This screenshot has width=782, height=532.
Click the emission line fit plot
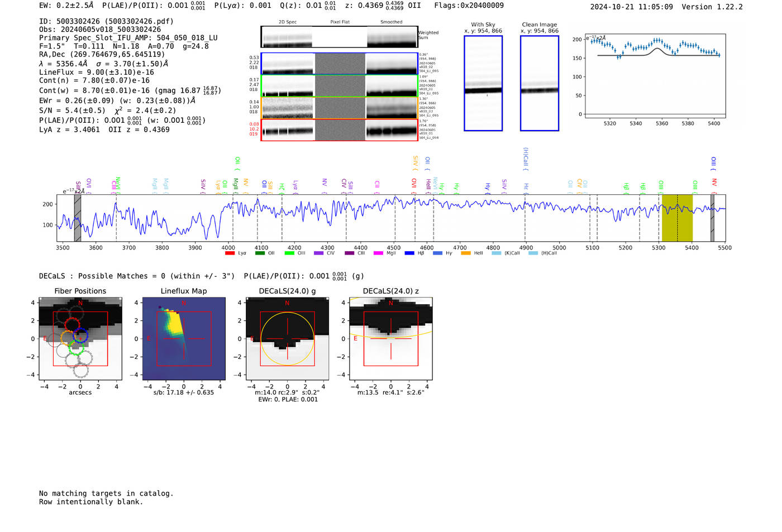click(655, 76)
